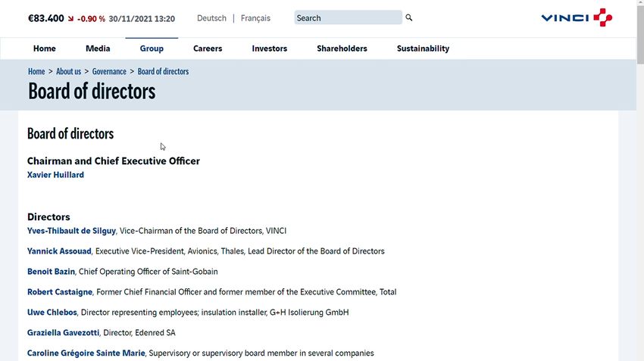
Task: Open Graziella Gavezotti's profile link
Action: (63, 333)
